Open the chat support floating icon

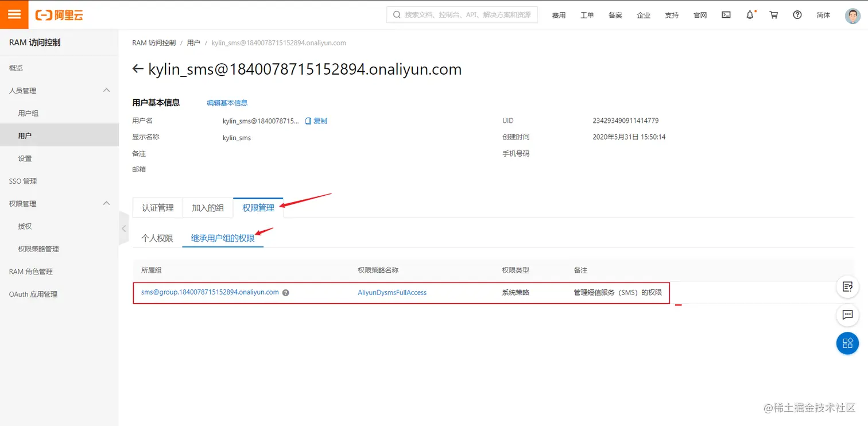pyautogui.click(x=847, y=315)
